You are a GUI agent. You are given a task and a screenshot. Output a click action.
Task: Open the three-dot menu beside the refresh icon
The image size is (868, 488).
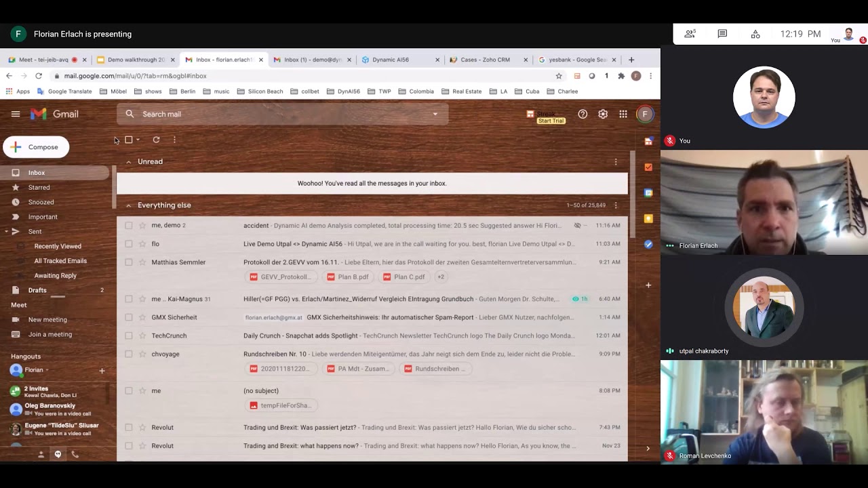click(174, 140)
